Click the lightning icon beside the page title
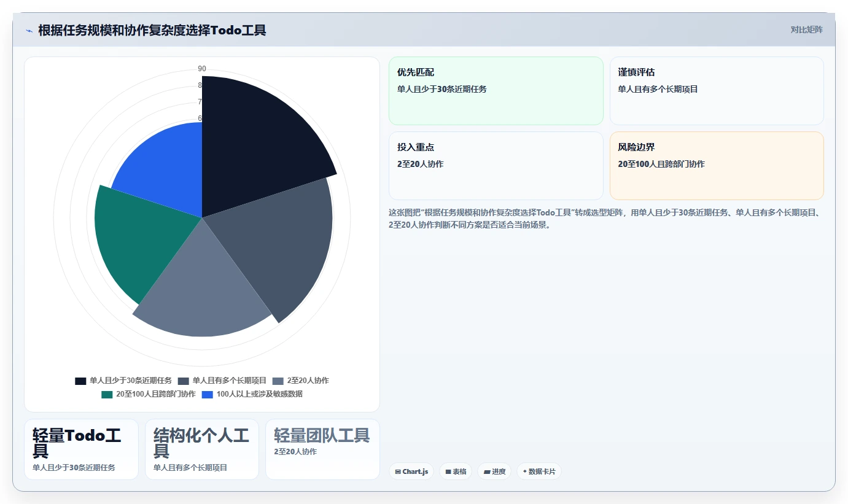Screen dimensions: 848x504 pyautogui.click(x=29, y=31)
